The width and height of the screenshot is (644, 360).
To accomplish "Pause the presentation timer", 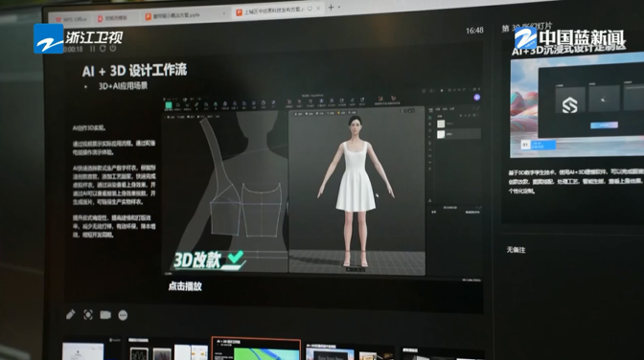I will pyautogui.click(x=92, y=49).
